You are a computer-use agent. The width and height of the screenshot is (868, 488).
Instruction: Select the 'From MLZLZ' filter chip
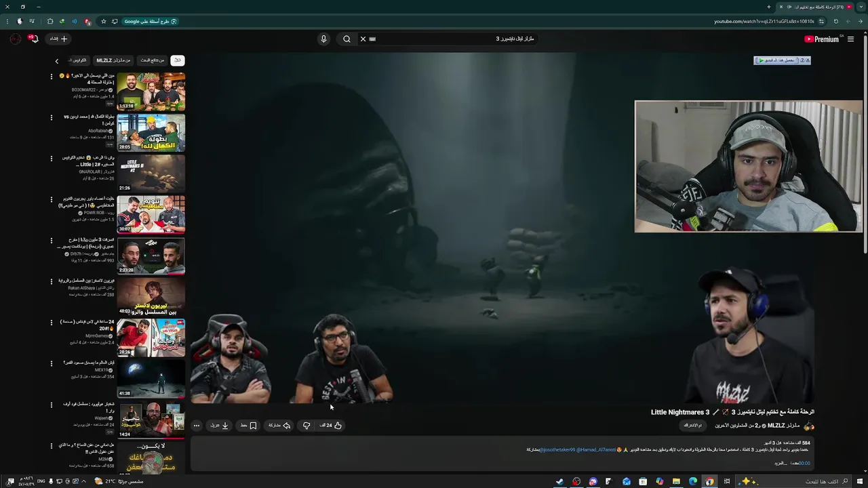tap(113, 60)
